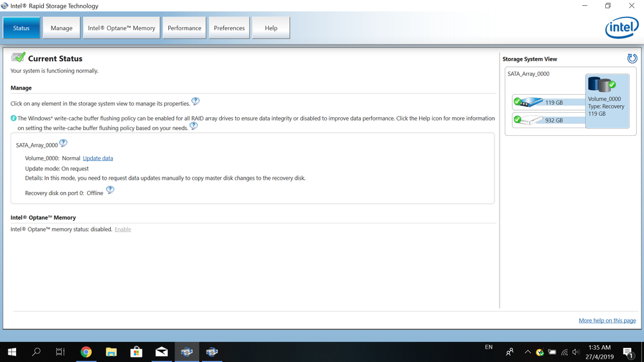Open the Mail app from the taskbar
The height and width of the screenshot is (362, 644).
click(161, 352)
